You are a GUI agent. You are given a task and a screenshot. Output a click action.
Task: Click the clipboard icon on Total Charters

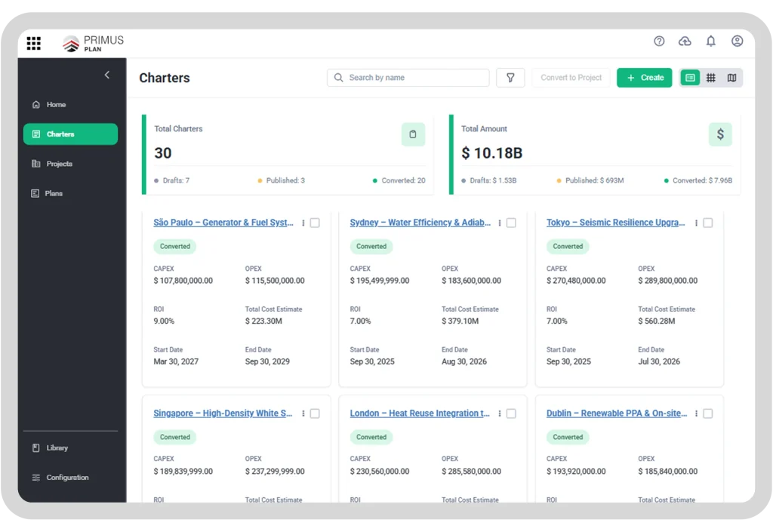[413, 134]
